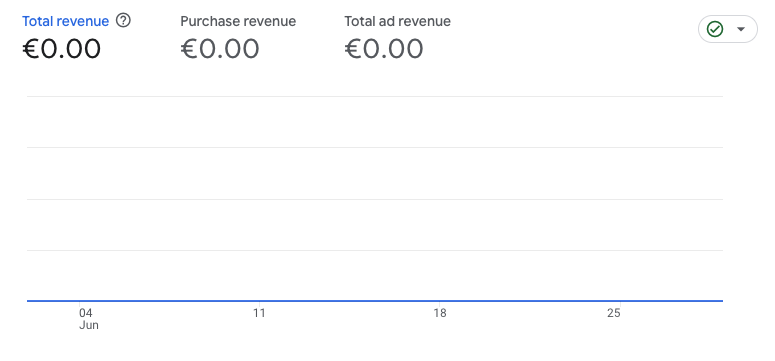
Task: Select the 18 date marker on the axis
Action: pyautogui.click(x=440, y=313)
